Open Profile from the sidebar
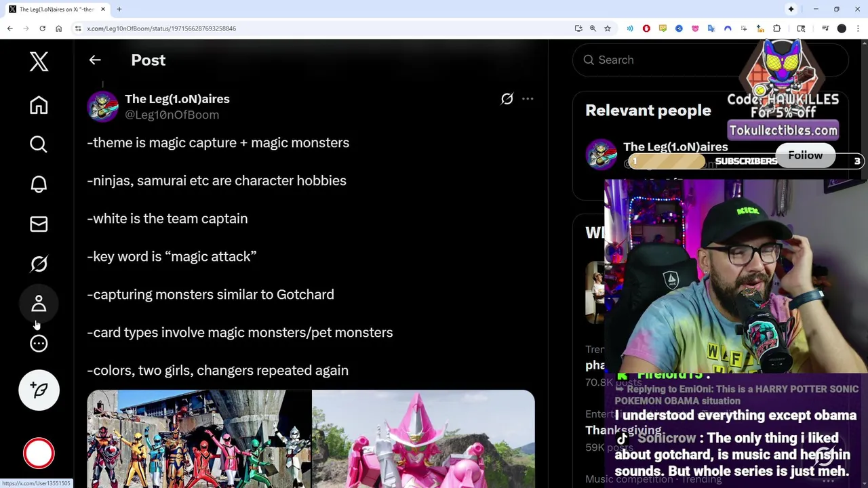 coord(39,304)
